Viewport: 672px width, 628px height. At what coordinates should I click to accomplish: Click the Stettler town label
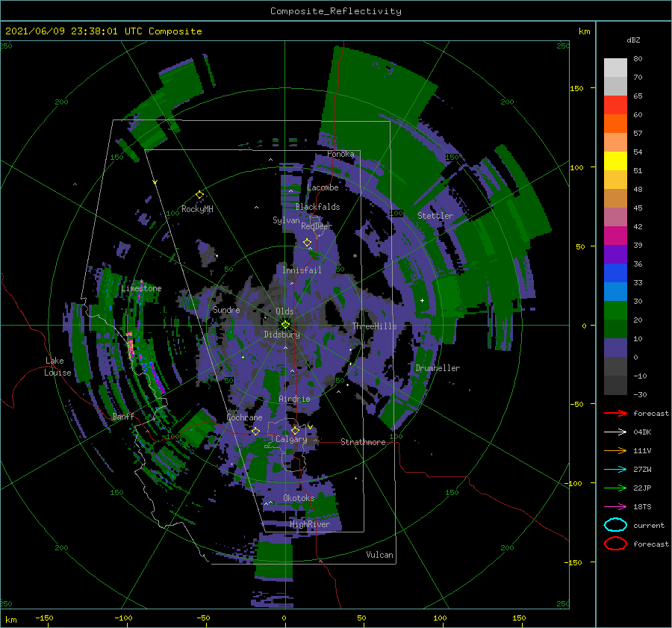coord(435,216)
